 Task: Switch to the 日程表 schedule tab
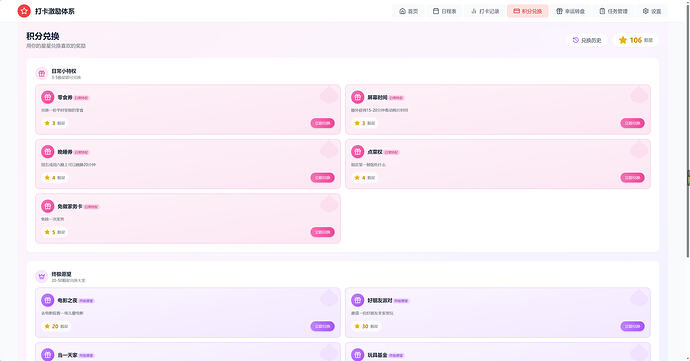[x=444, y=11]
